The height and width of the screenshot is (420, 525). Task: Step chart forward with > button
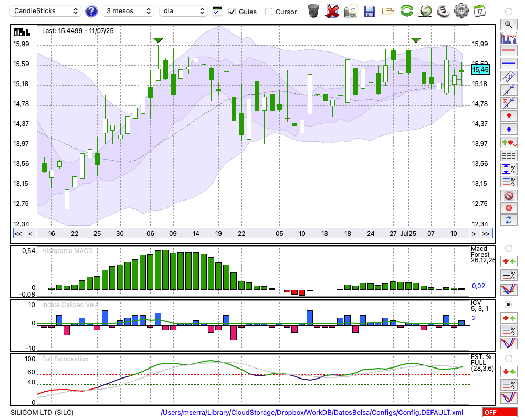(x=474, y=234)
